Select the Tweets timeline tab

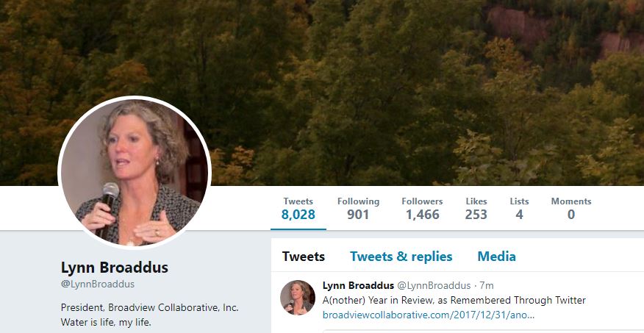pyautogui.click(x=304, y=257)
